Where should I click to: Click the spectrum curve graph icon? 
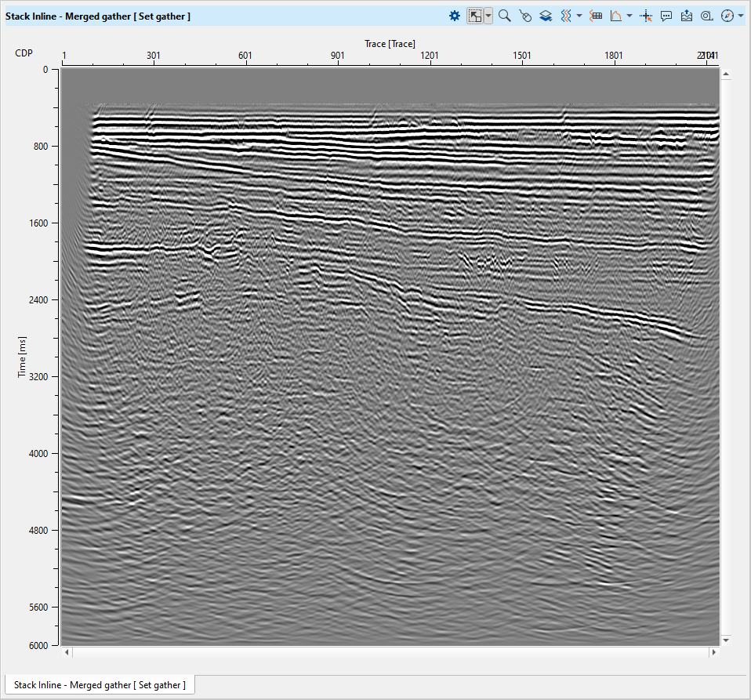coord(616,16)
